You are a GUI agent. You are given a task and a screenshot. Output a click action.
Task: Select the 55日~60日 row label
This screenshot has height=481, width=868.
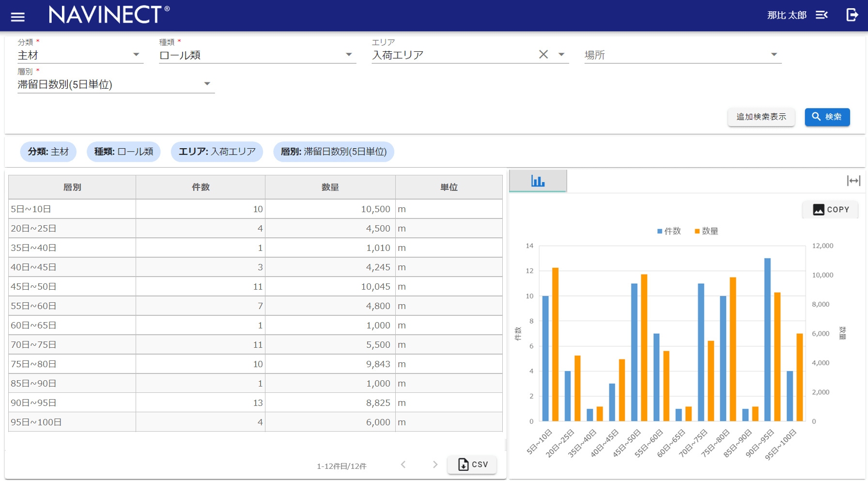tap(33, 306)
